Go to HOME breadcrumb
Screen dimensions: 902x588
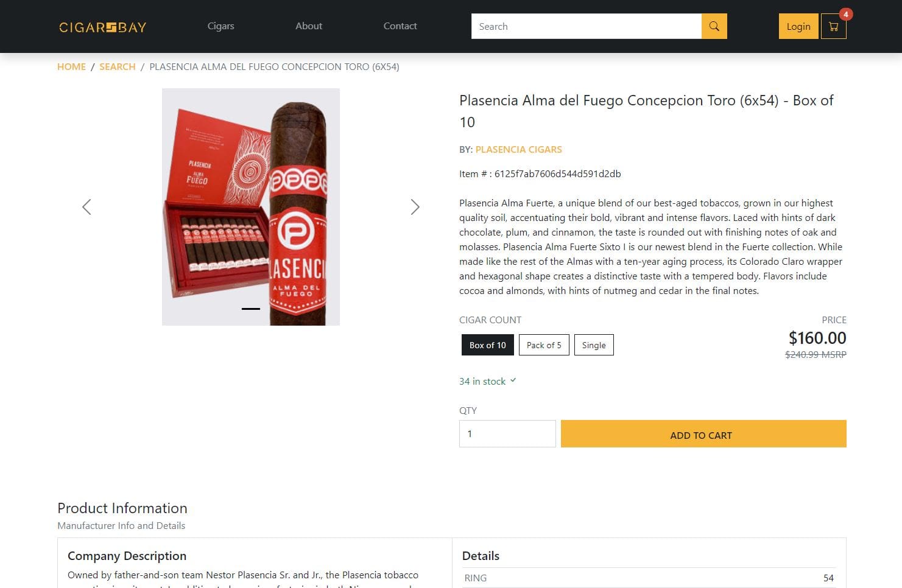click(71, 67)
